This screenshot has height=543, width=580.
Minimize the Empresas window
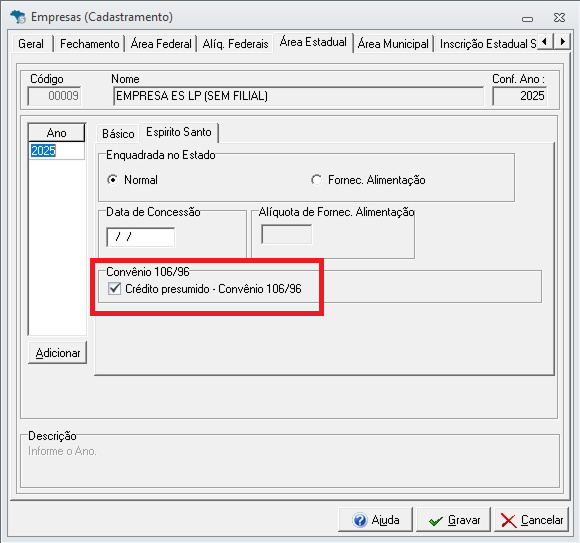pyautogui.click(x=527, y=19)
